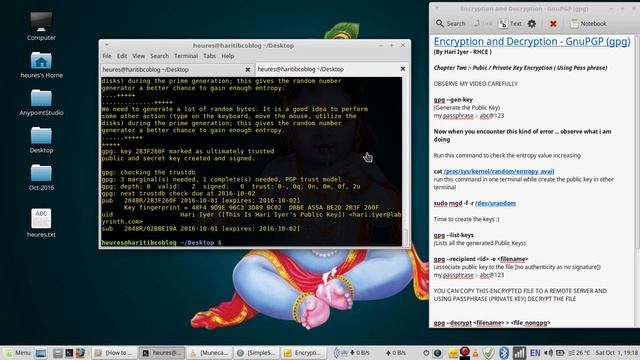The image size is (640, 360).
Task: Select the Oct-2016 folder icon
Action: 41,177
